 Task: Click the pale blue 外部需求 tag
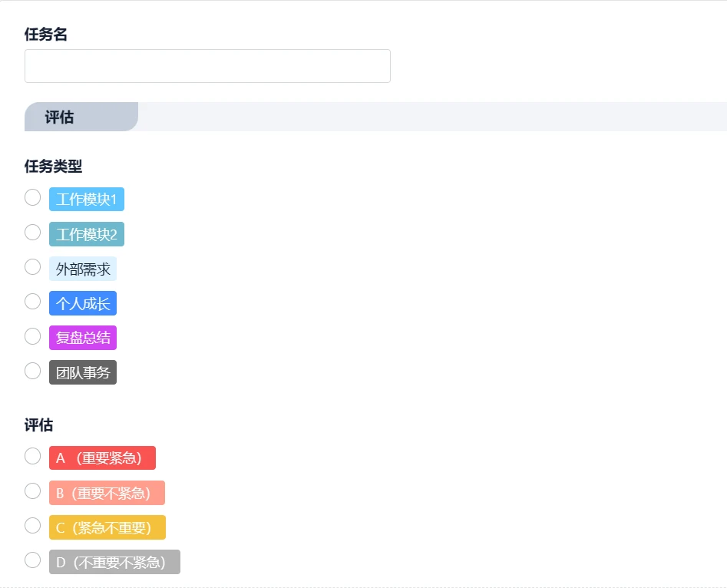pyautogui.click(x=83, y=269)
